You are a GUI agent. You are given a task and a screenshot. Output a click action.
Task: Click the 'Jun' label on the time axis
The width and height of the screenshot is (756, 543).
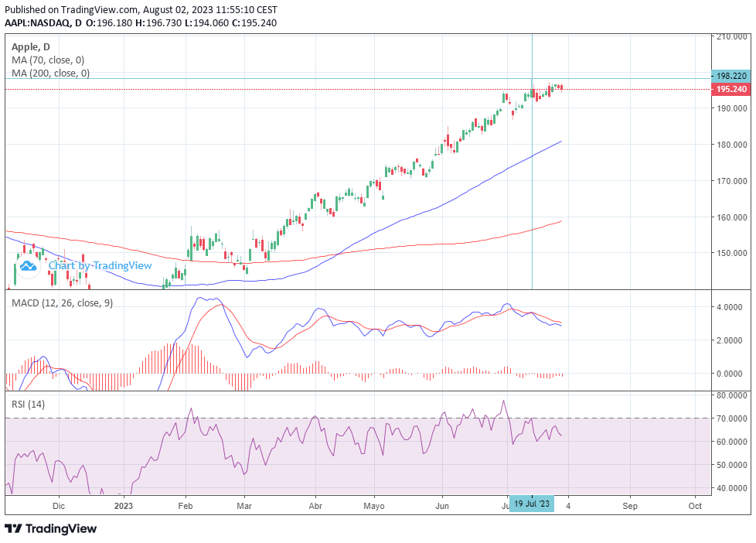[x=442, y=506]
